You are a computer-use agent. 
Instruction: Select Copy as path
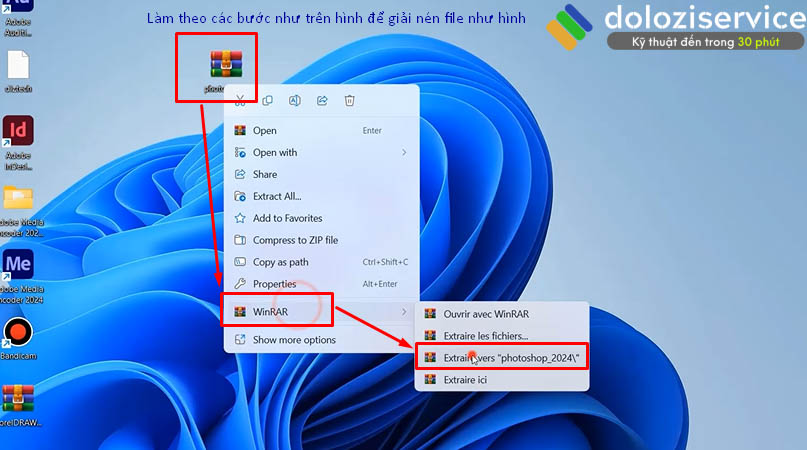pyautogui.click(x=322, y=262)
